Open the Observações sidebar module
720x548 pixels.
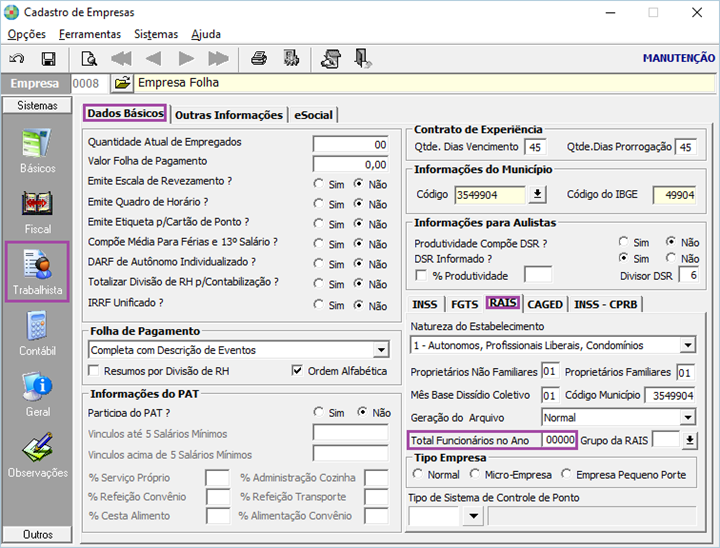pyautogui.click(x=37, y=455)
